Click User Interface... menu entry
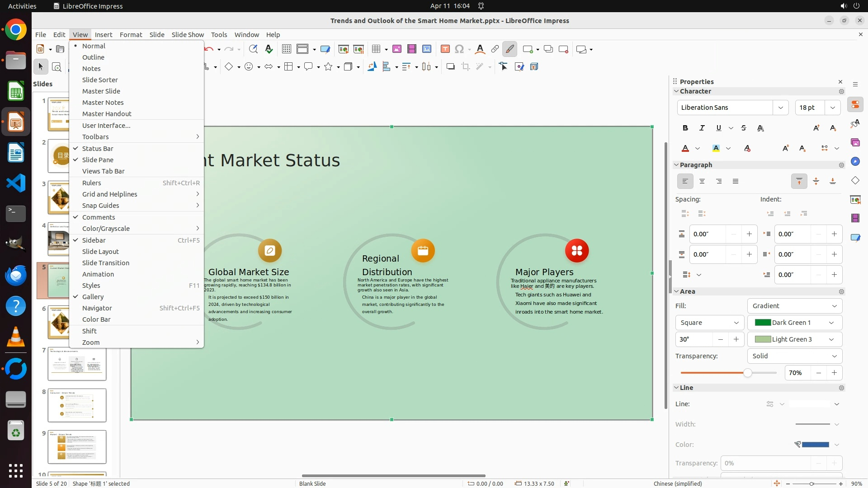 [106, 126]
